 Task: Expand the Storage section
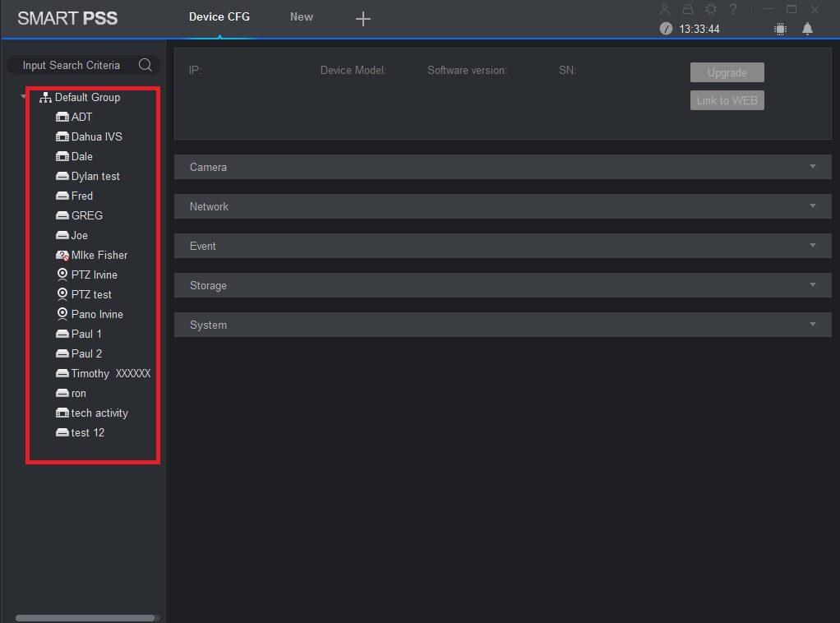pos(502,285)
